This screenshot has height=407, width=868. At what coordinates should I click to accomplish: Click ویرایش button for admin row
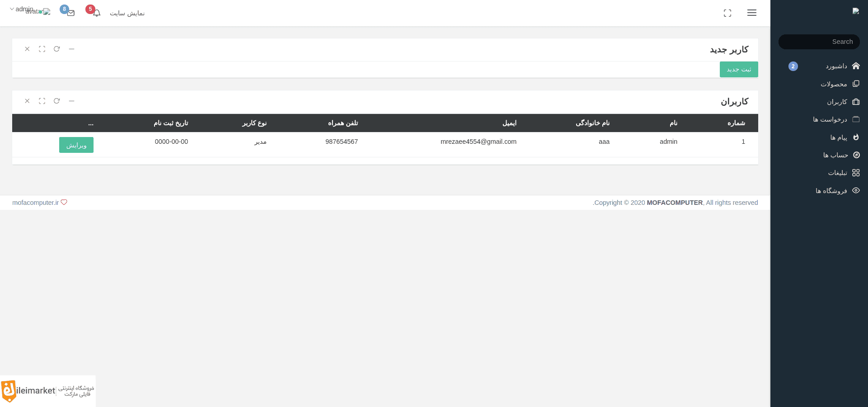pyautogui.click(x=76, y=145)
